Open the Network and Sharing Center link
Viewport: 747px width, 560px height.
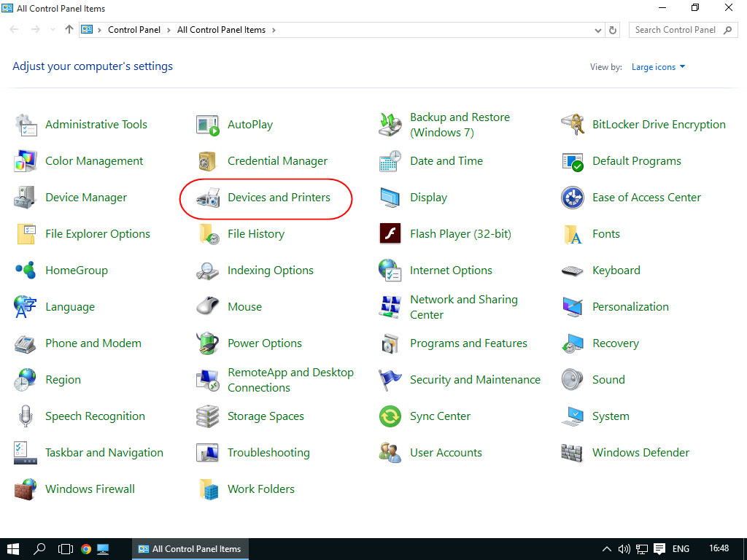(463, 307)
